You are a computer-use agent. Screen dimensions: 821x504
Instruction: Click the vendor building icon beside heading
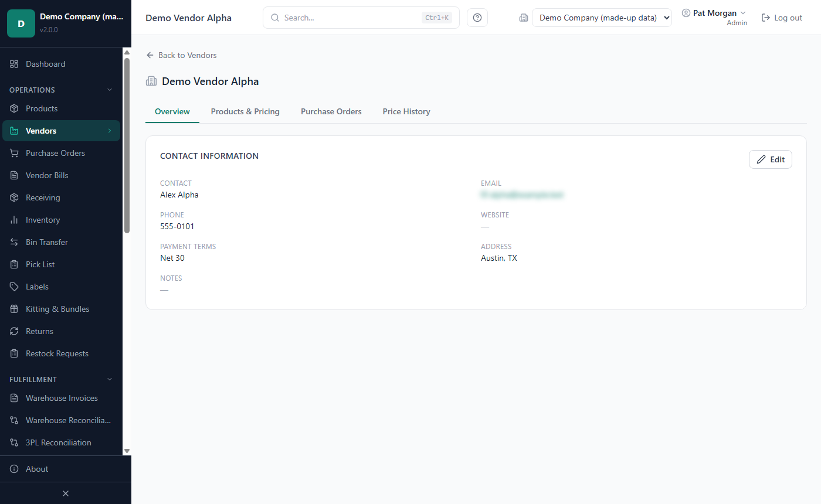(151, 81)
